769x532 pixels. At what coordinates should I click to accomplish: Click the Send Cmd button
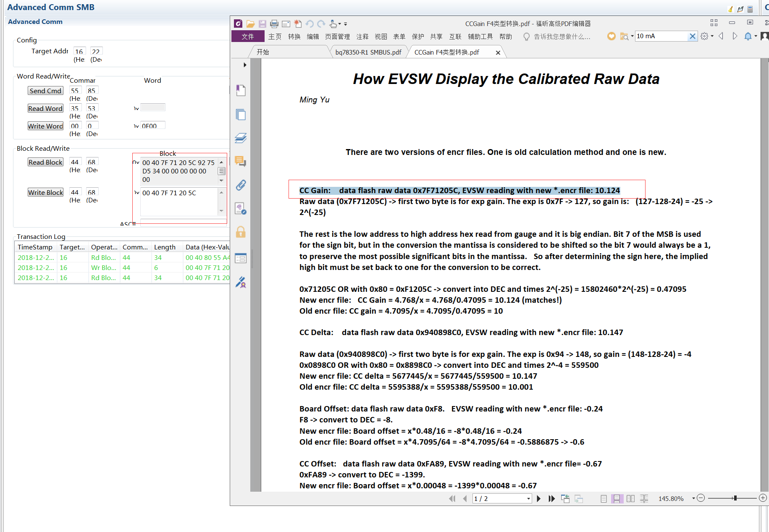[45, 91]
